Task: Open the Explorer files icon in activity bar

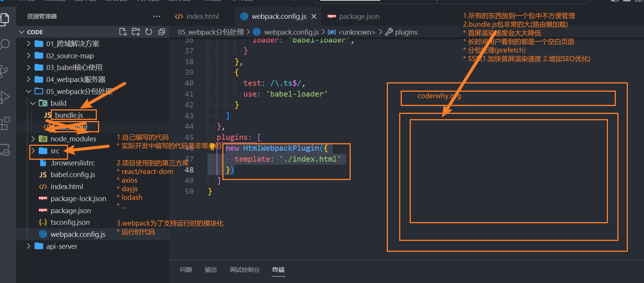Action: tap(4, 19)
